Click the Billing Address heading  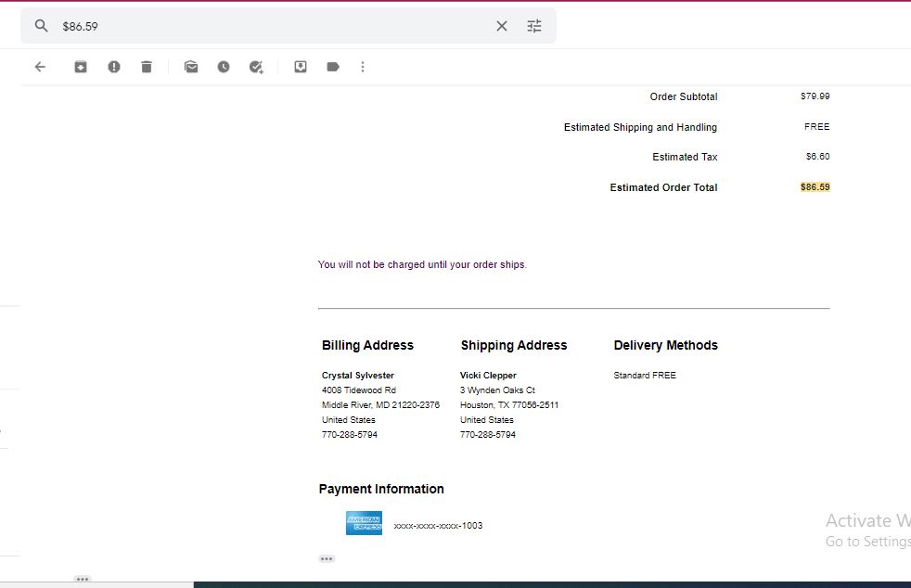point(367,345)
